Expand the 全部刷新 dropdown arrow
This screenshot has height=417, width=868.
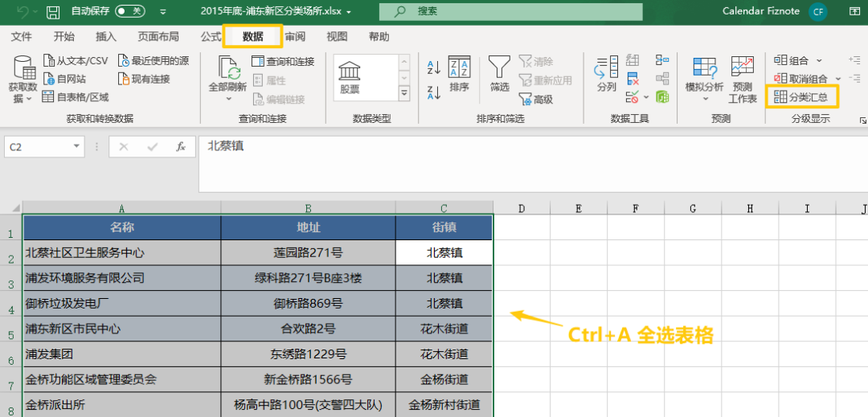228,99
